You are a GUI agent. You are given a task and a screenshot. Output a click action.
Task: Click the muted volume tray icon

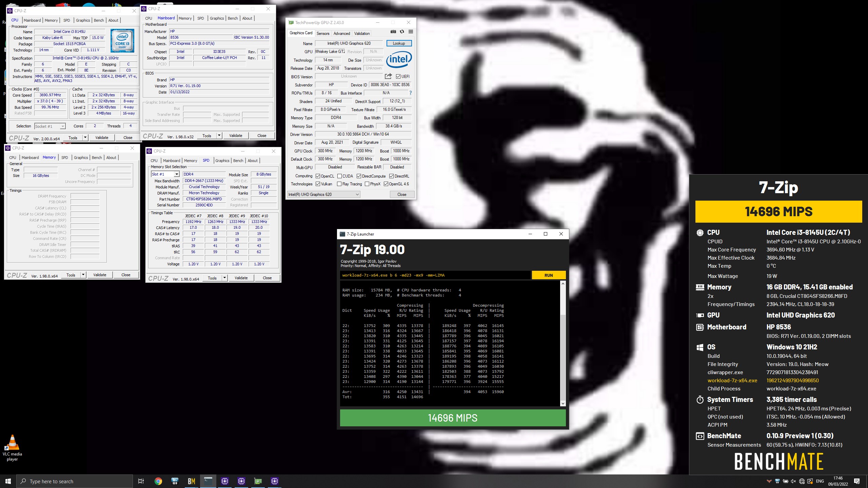793,481
